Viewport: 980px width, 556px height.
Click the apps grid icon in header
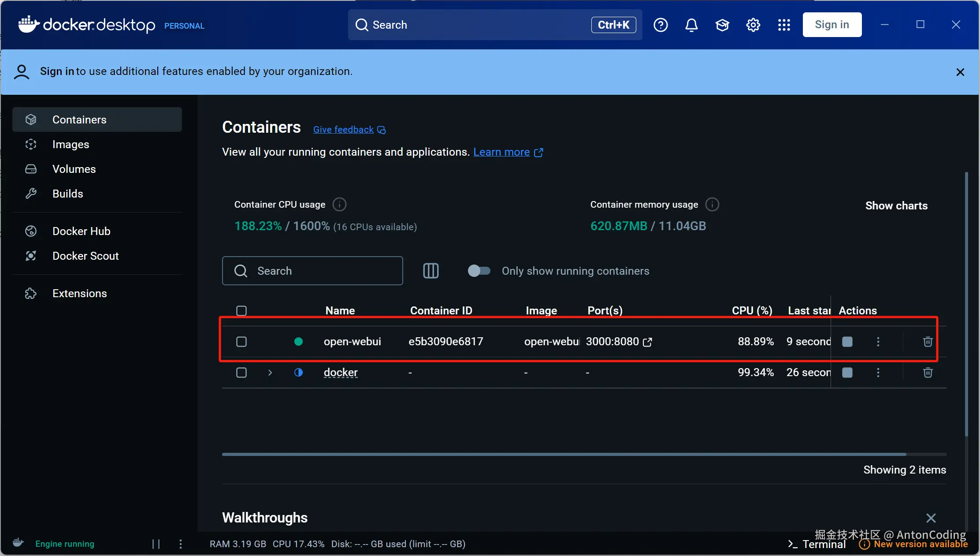tap(784, 25)
